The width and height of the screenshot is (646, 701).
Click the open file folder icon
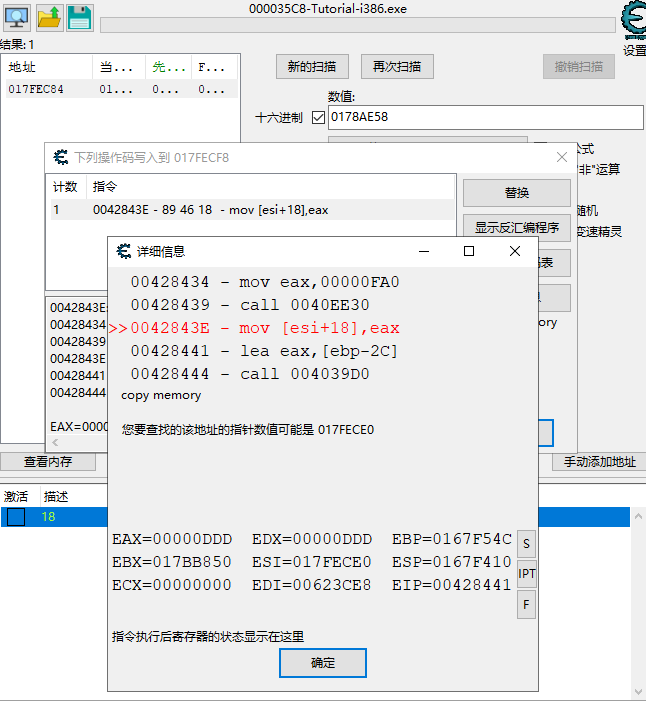(x=49, y=18)
